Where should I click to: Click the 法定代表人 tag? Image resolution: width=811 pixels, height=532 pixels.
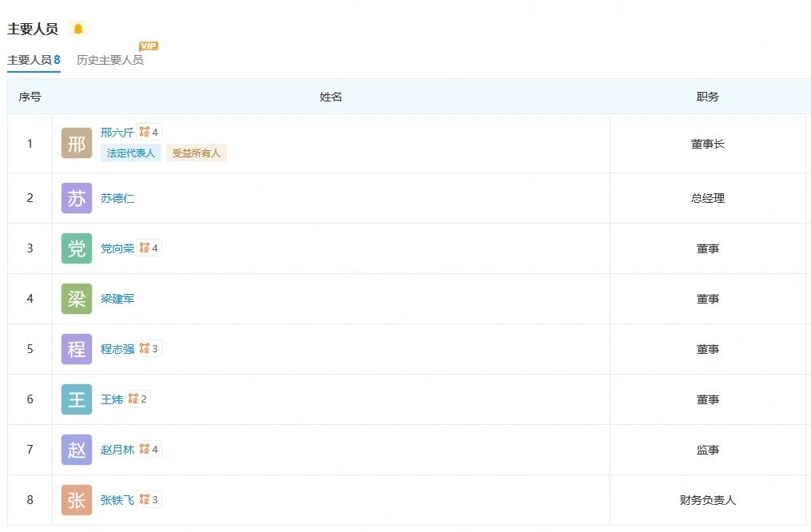131,153
